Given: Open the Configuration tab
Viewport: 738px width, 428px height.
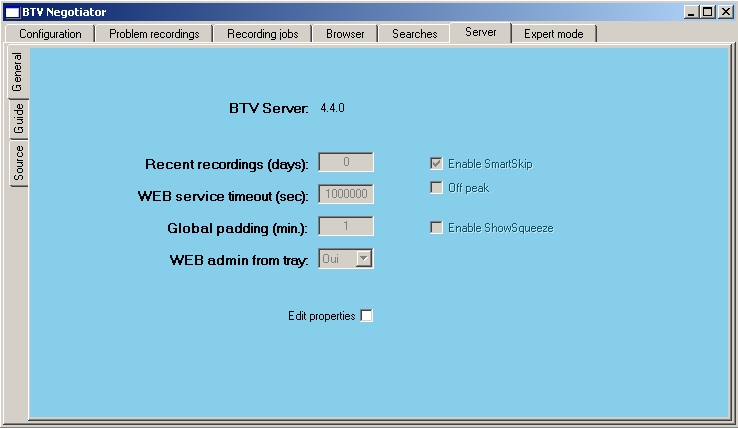Looking at the screenshot, I should [50, 34].
